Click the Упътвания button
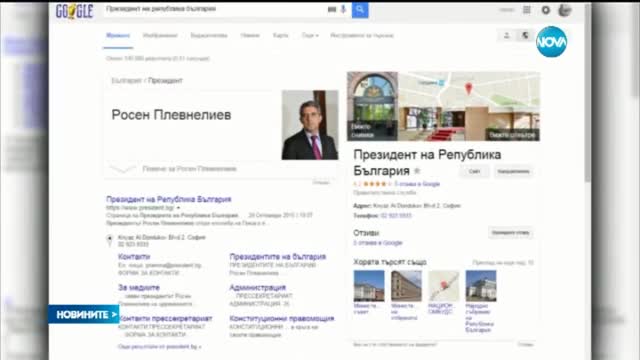This screenshot has width=640, height=360. tap(513, 171)
